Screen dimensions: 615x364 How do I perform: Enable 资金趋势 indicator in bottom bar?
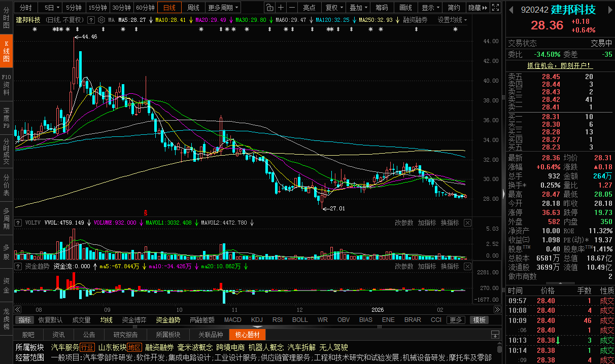168,320
